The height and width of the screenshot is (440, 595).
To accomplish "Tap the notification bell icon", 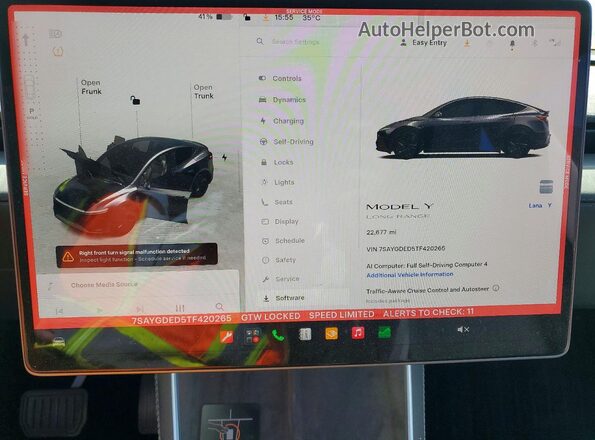I will click(x=512, y=45).
